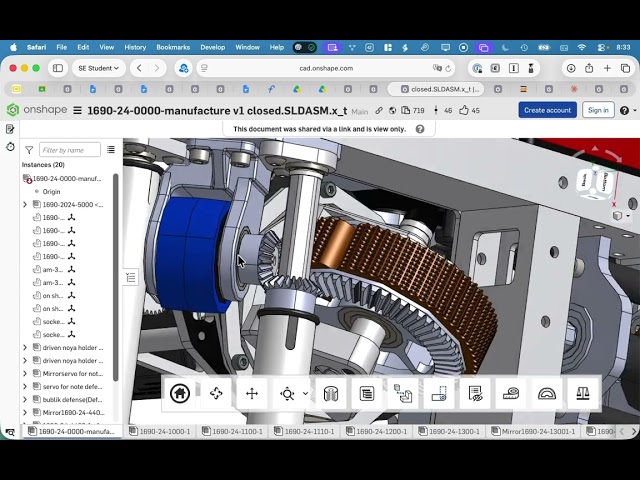
Task: Select the Protractor angle tool
Action: 547,393
